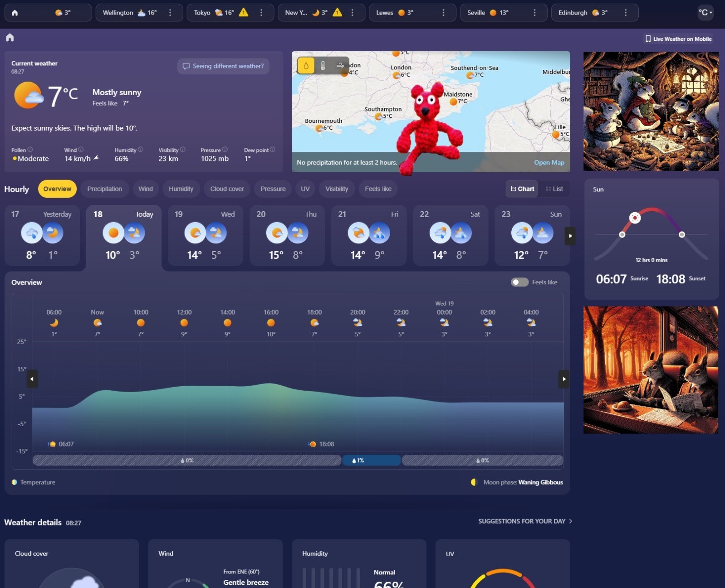Open Suggestions for your day link
The width and height of the screenshot is (725, 588).
(x=525, y=521)
